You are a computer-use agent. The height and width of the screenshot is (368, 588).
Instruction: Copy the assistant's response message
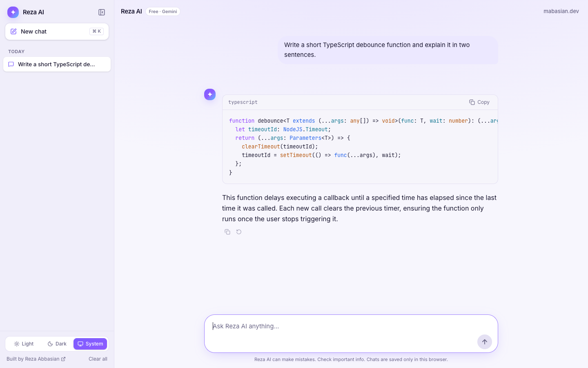[227, 232]
